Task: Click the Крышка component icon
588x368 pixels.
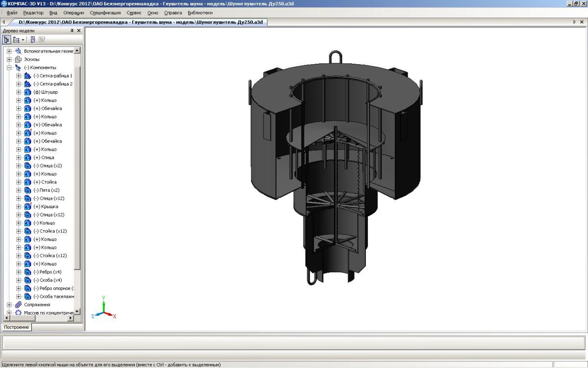Action: (x=27, y=207)
